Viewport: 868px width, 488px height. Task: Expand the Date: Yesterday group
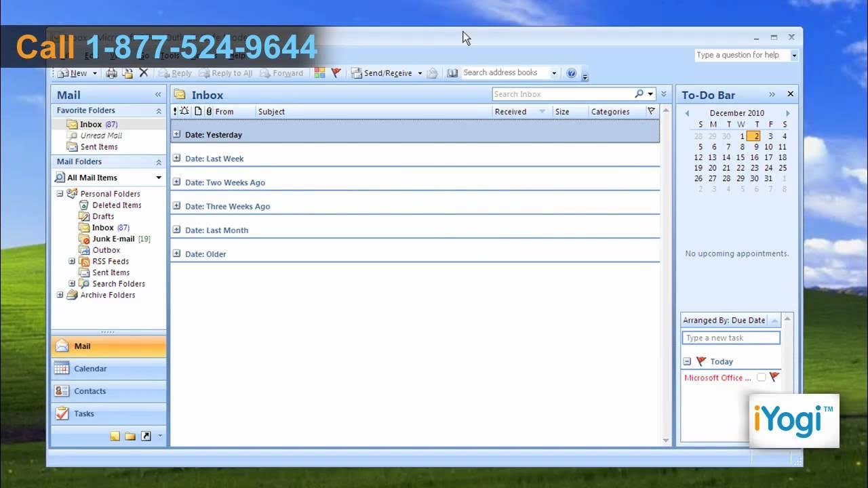176,134
